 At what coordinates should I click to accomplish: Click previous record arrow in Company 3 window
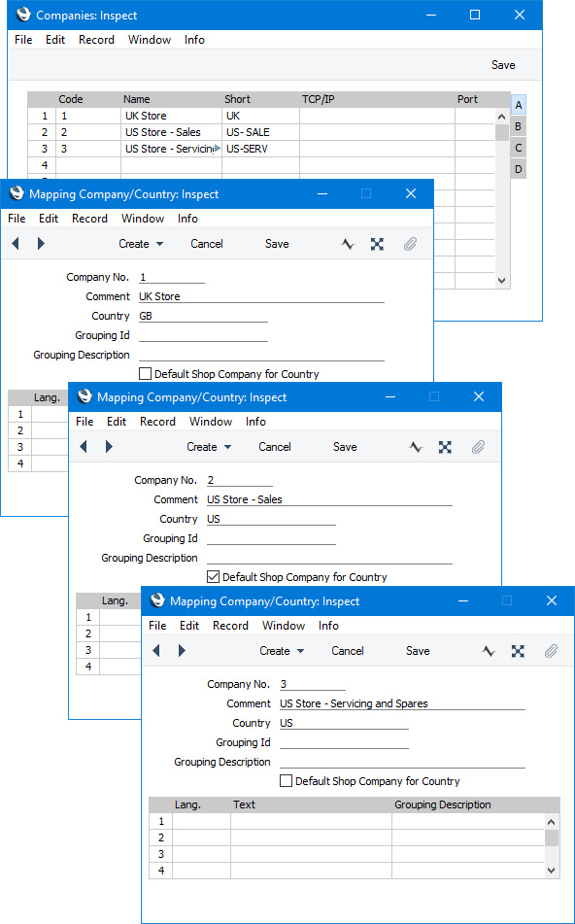[155, 651]
